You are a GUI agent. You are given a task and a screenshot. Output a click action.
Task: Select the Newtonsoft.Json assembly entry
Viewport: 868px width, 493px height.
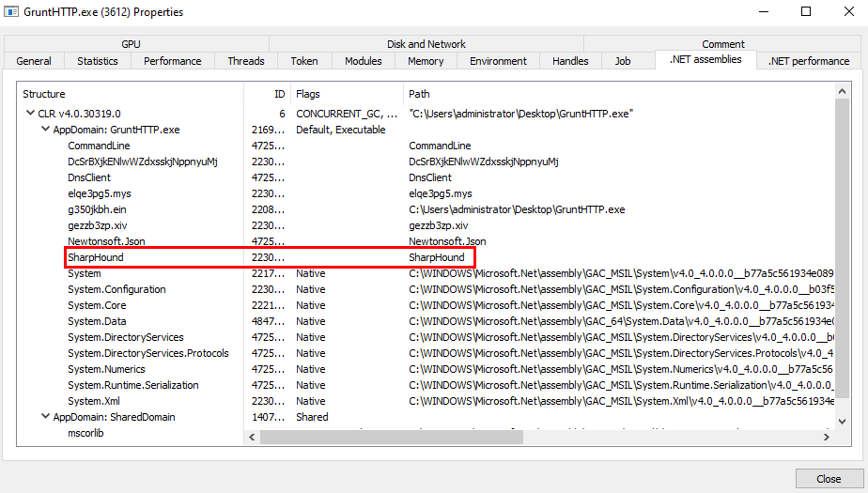tap(103, 241)
